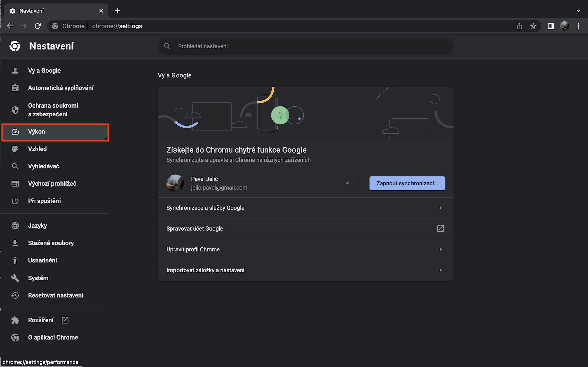Select the Nastavení browser tab
This screenshot has width=588, height=367.
56,11
